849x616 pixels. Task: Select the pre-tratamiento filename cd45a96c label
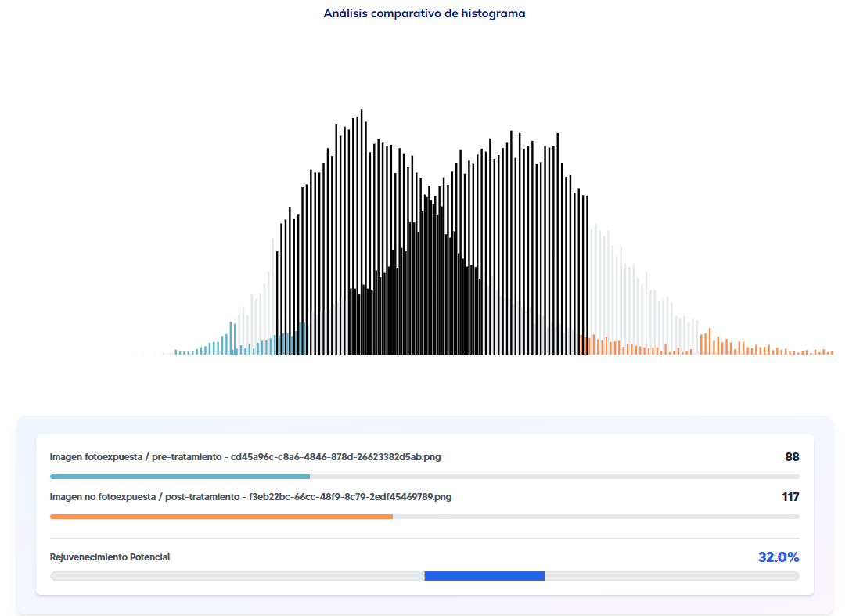click(x=245, y=457)
